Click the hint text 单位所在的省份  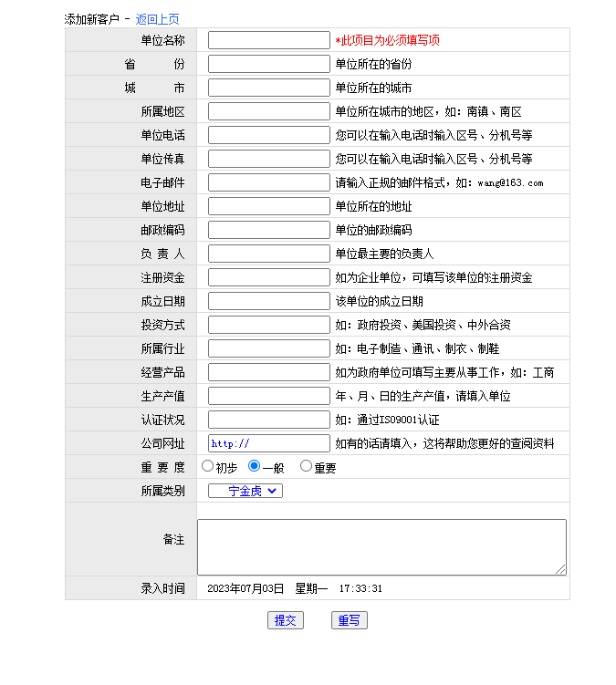[373, 64]
